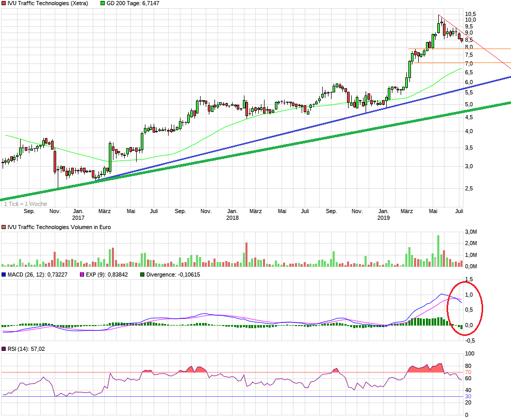Click the blue MACD legend swatch

click(4, 275)
